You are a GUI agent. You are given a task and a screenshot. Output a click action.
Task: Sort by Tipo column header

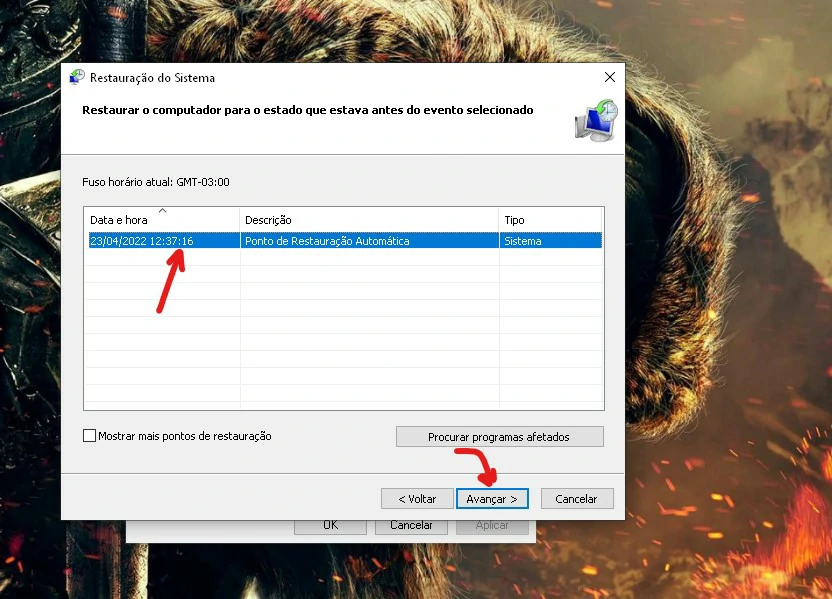(x=550, y=220)
